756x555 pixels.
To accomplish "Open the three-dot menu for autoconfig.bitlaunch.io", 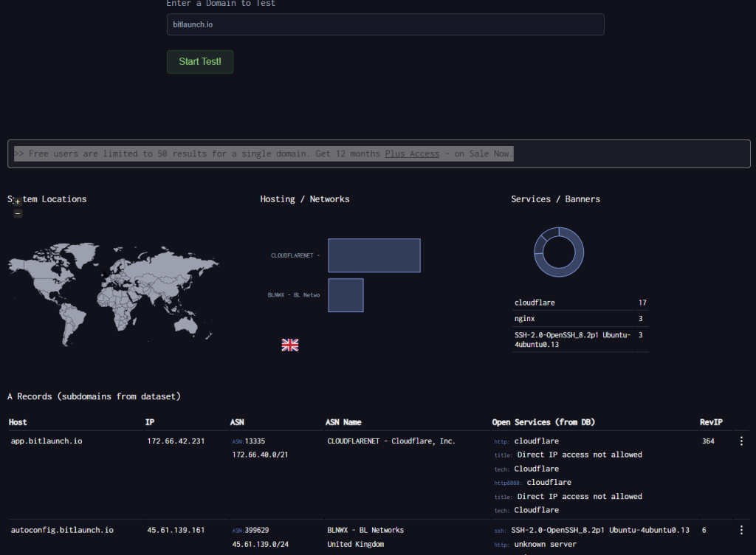I will 741,530.
